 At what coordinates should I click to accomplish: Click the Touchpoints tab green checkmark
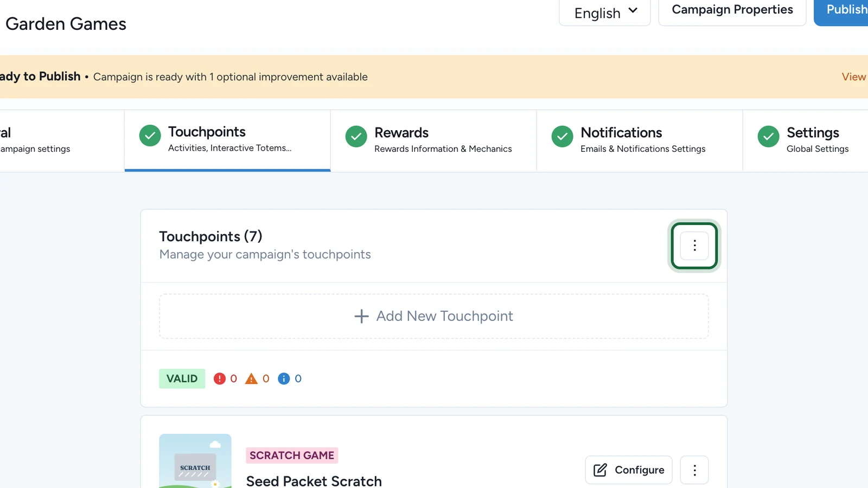pyautogui.click(x=150, y=136)
